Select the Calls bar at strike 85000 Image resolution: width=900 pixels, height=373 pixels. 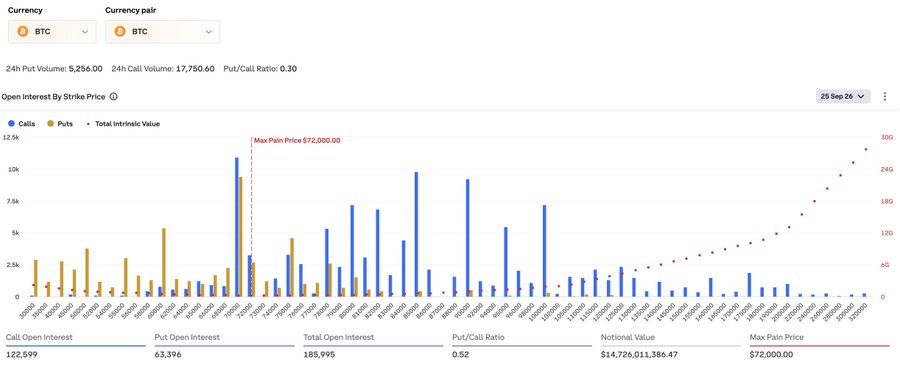[x=416, y=234]
